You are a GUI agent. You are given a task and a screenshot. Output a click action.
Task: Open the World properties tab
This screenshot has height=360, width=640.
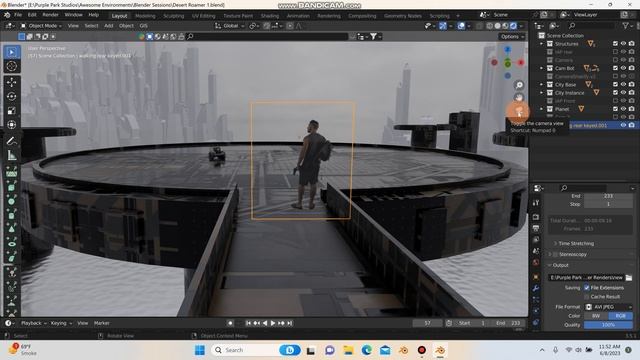(536, 262)
